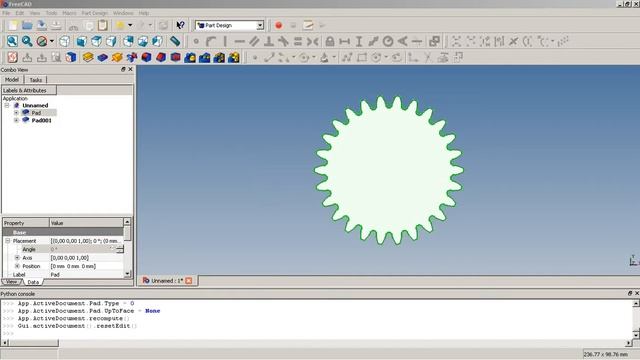Fit the selection in view

(27, 41)
